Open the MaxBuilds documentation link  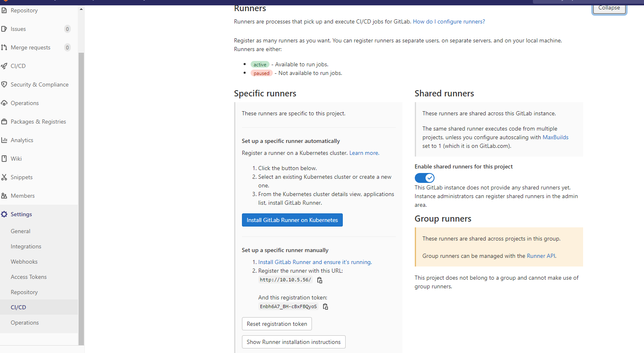555,137
